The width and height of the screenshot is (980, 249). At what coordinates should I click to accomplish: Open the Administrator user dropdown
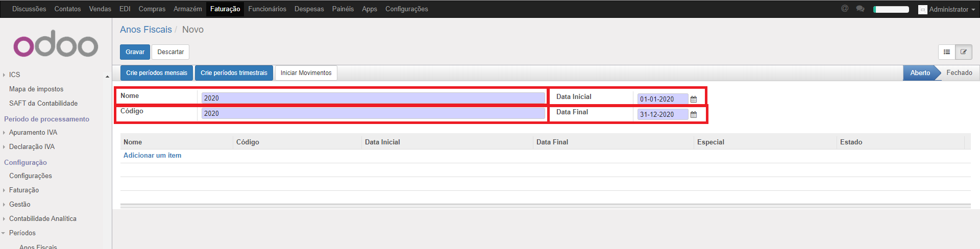tap(951, 9)
